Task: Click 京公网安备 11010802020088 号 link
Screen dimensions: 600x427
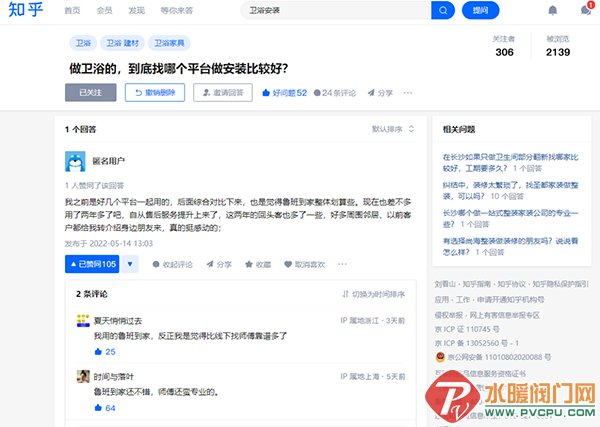Action: point(494,357)
